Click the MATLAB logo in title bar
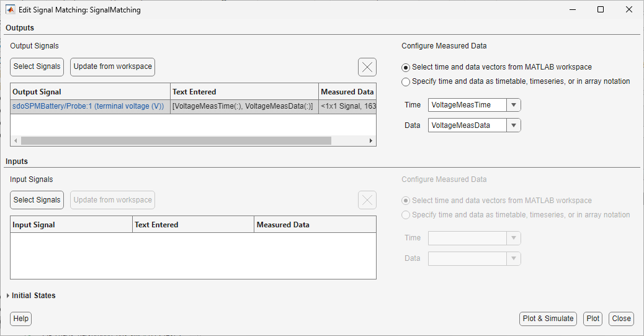 click(11, 10)
